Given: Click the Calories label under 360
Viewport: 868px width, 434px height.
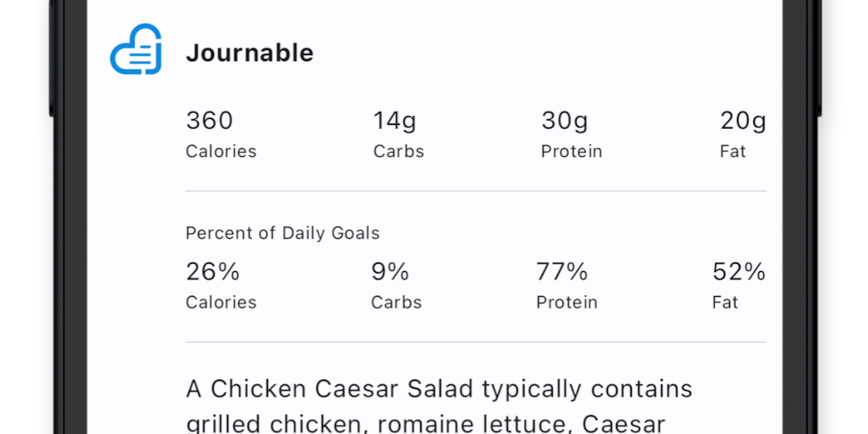Looking at the screenshot, I should 221,152.
